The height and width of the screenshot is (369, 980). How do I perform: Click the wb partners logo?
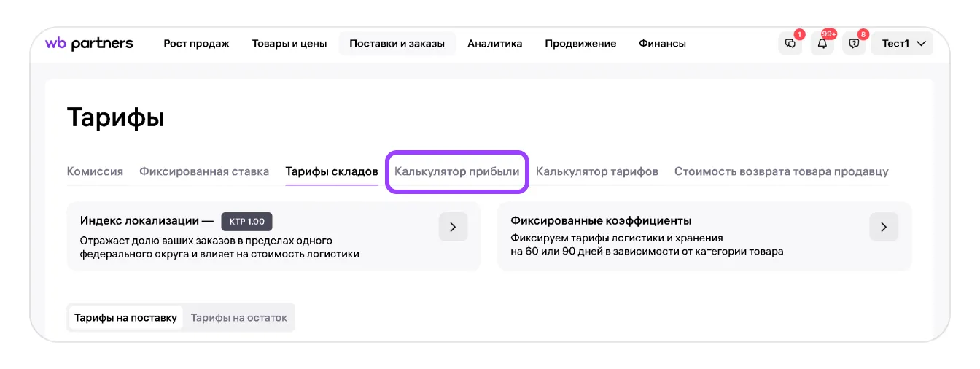point(89,44)
